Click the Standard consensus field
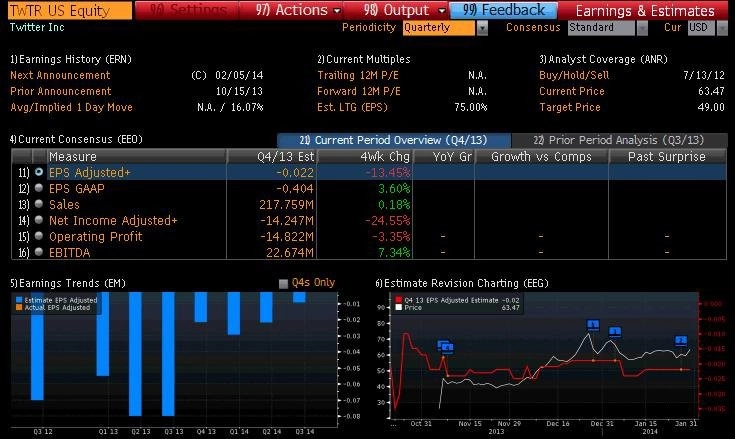The width and height of the screenshot is (735, 439). tap(601, 28)
